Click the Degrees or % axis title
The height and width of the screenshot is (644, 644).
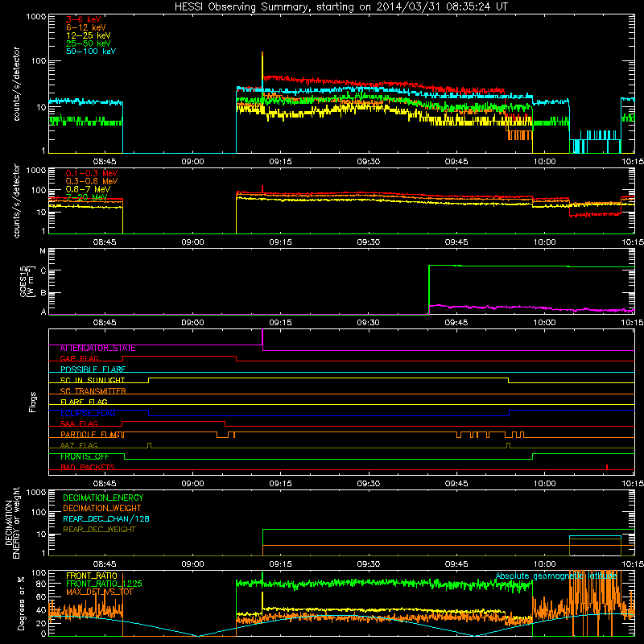click(21, 603)
